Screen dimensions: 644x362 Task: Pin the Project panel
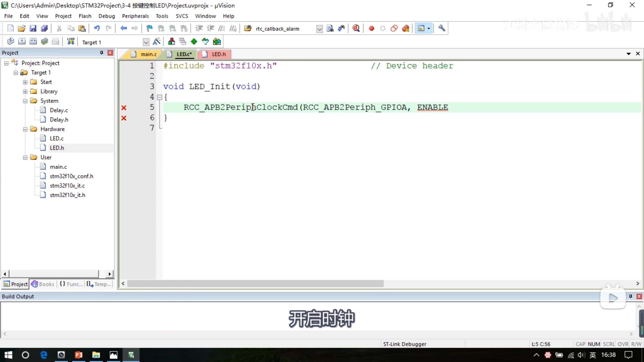[x=101, y=53]
